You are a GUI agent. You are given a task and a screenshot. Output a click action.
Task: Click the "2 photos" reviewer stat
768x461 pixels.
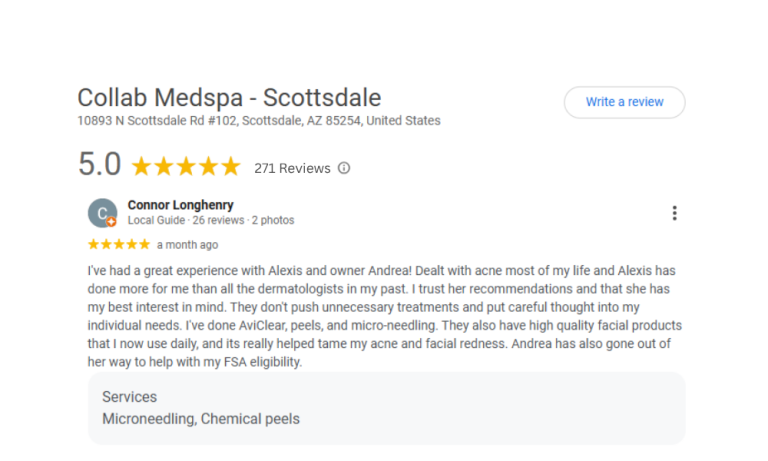click(273, 220)
